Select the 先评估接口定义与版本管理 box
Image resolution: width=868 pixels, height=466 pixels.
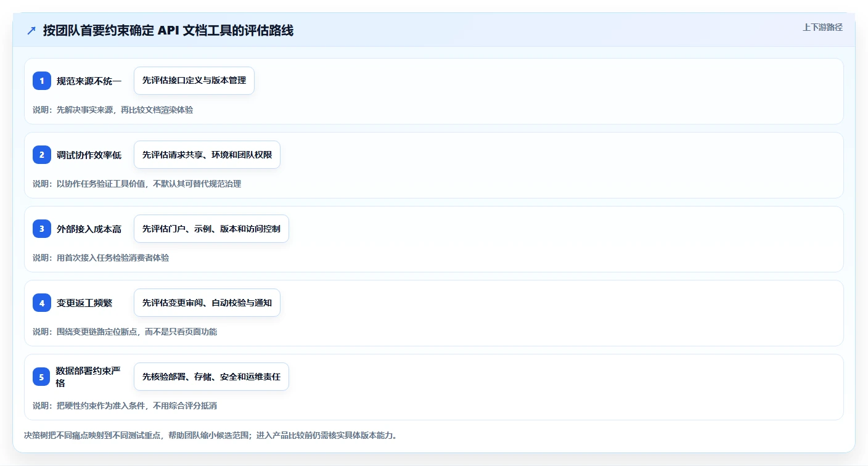pos(194,81)
